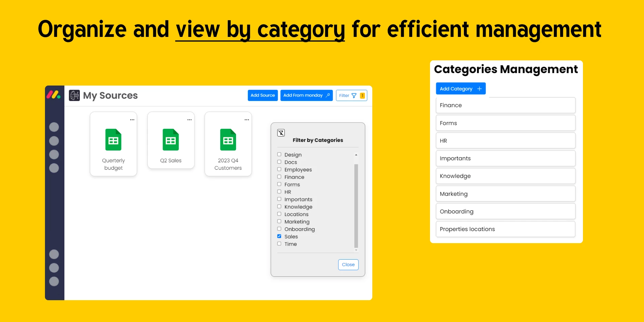Select the Properties locations category row
The width and height of the screenshot is (644, 322).
point(505,229)
